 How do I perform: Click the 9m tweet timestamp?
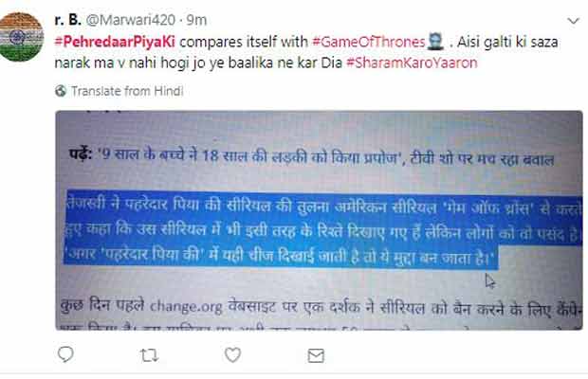[196, 20]
